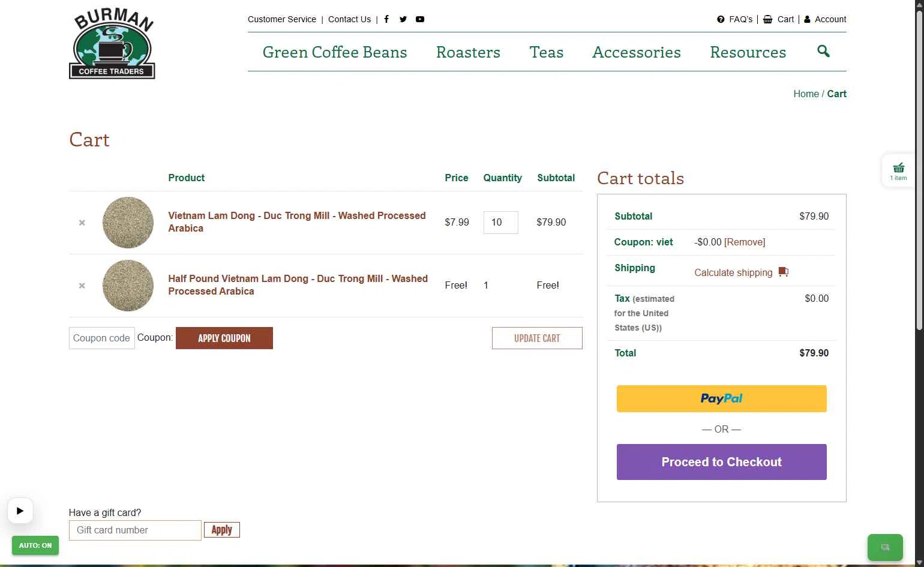
Task: Click the Burman Coffee Traders logo
Action: point(112,44)
